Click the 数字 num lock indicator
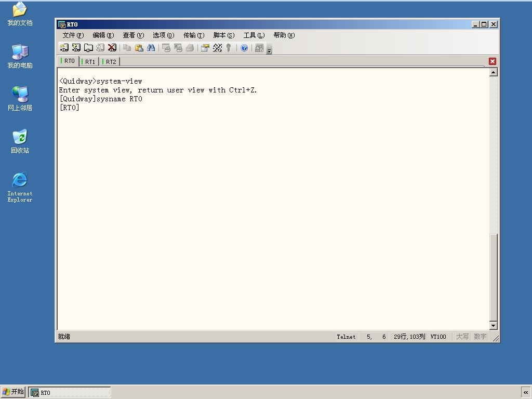 pyautogui.click(x=480, y=337)
